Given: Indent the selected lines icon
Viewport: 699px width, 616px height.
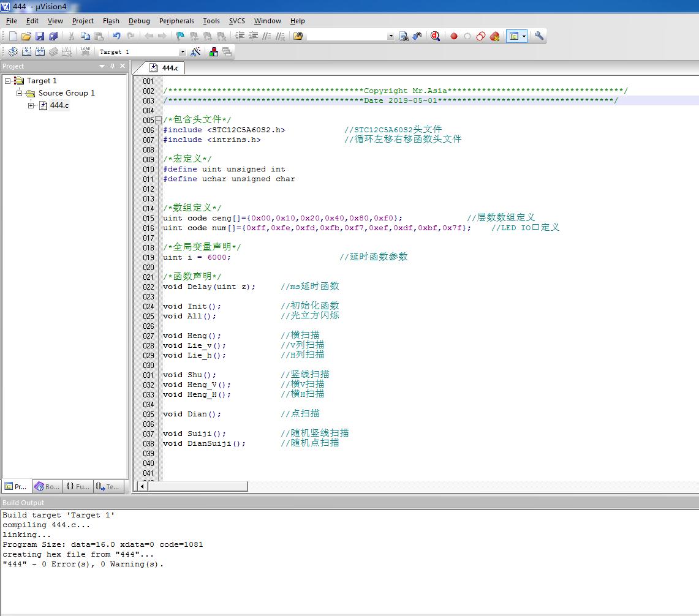Looking at the screenshot, I should (240, 36).
